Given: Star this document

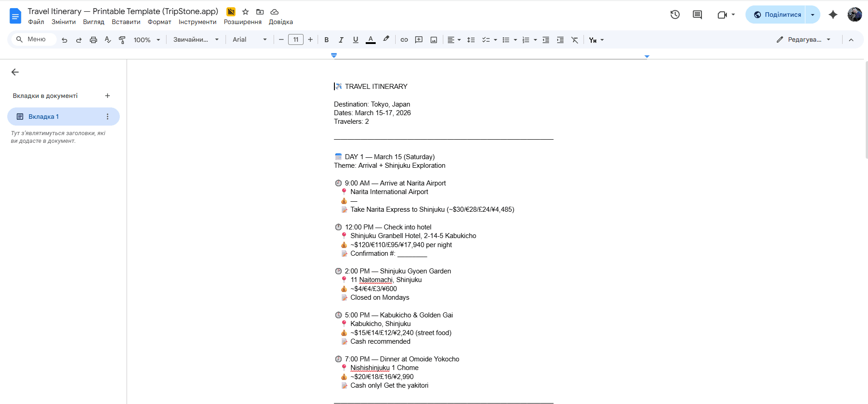Looking at the screenshot, I should tap(245, 12).
